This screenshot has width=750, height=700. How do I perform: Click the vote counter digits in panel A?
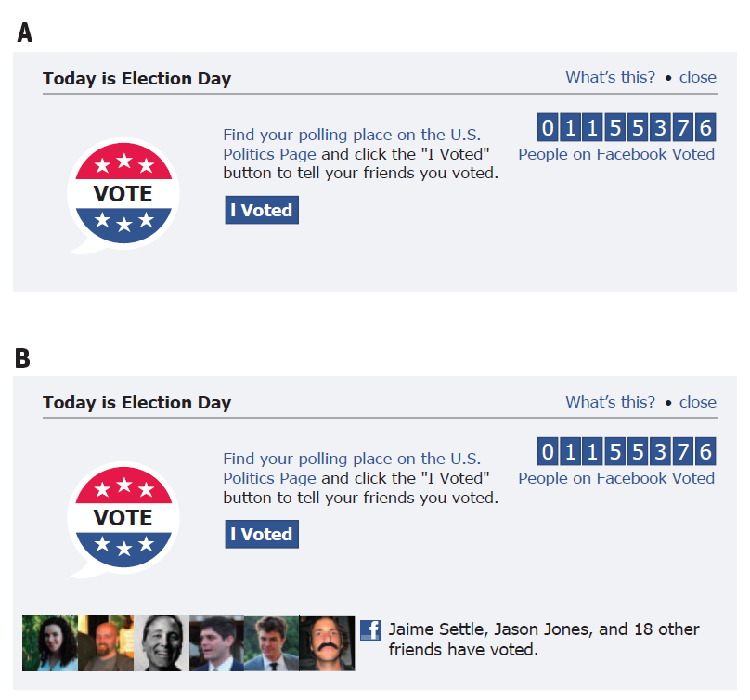[627, 128]
